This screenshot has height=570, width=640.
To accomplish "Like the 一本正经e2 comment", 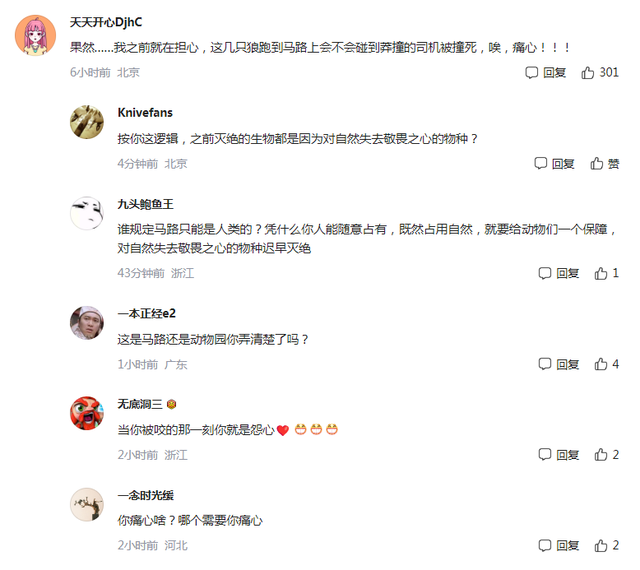I will [600, 364].
